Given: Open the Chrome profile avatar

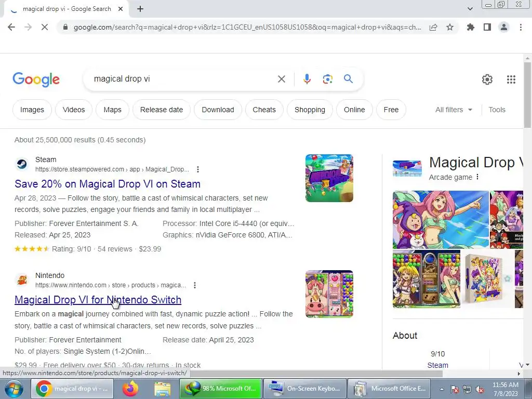Looking at the screenshot, I should (x=504, y=27).
